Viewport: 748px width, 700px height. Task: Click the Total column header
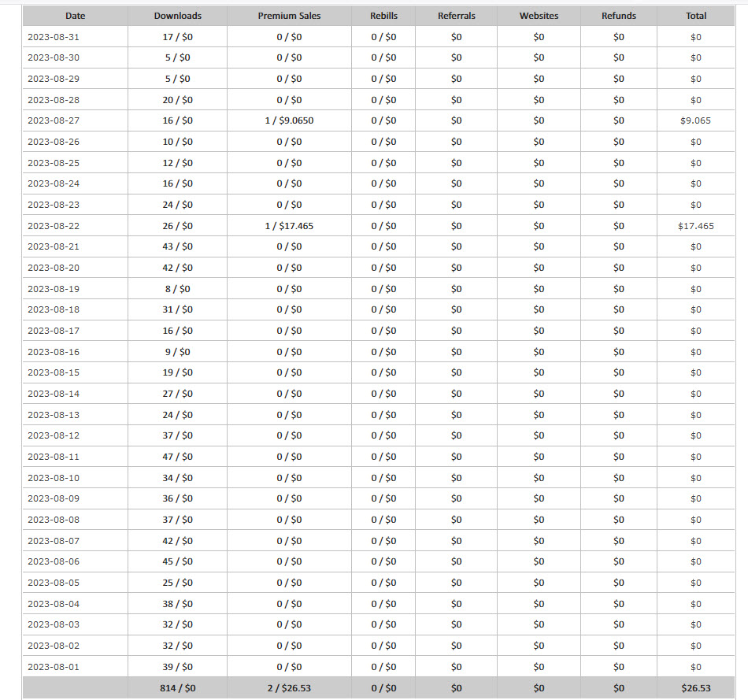click(x=696, y=16)
